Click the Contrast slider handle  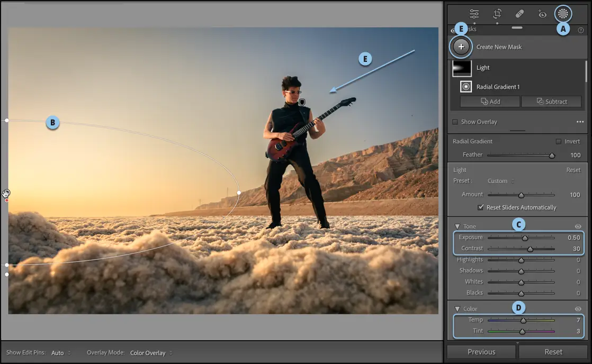pyautogui.click(x=530, y=249)
